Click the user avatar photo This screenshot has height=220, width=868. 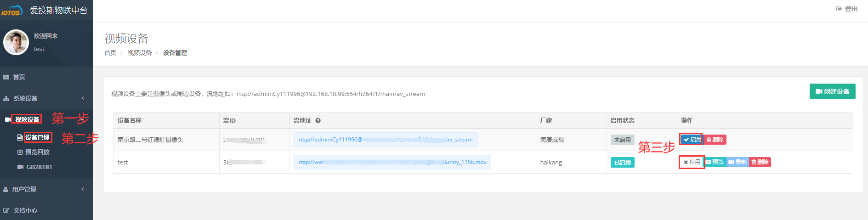[x=16, y=42]
